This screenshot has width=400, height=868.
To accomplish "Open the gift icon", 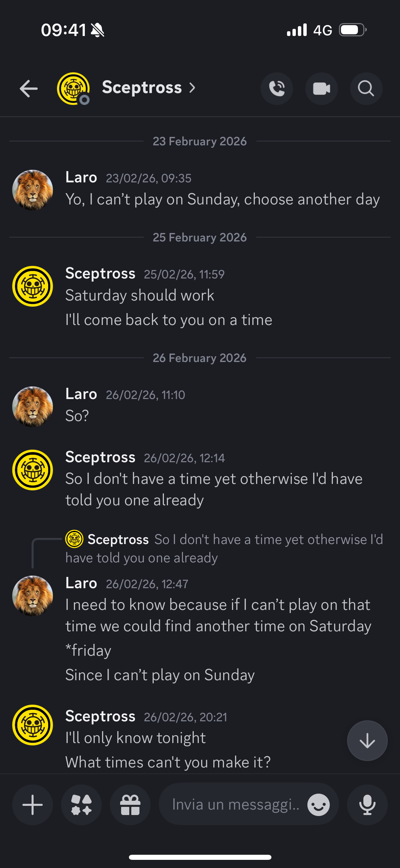I will click(130, 804).
